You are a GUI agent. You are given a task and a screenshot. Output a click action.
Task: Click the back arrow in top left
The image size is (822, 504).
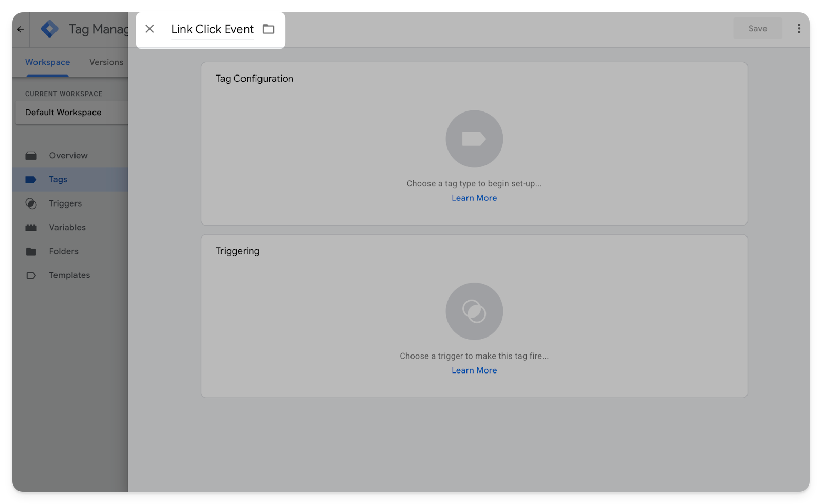point(21,29)
